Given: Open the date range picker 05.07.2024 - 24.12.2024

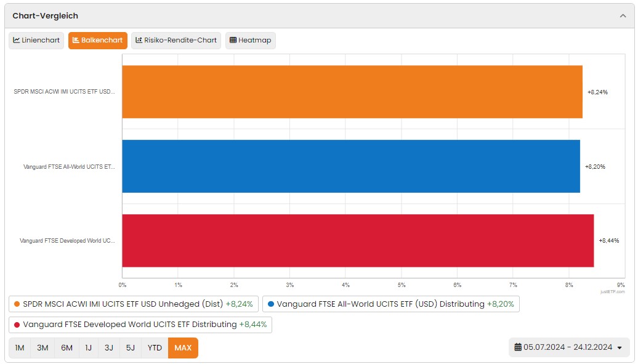Looking at the screenshot, I should pos(569,347).
